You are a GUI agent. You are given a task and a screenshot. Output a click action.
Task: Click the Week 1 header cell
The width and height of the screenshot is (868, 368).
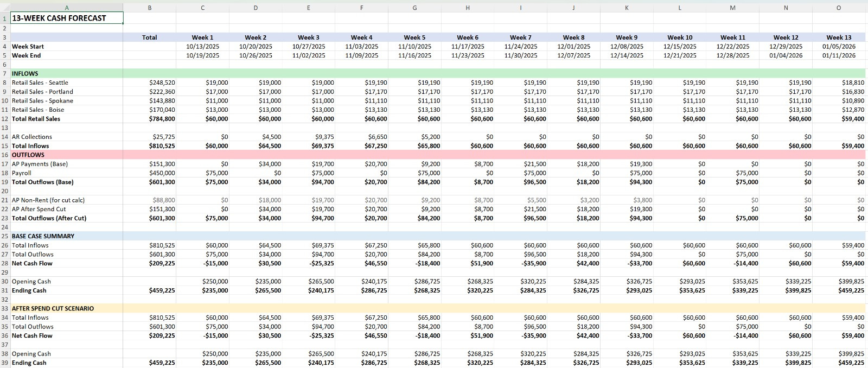(x=202, y=37)
